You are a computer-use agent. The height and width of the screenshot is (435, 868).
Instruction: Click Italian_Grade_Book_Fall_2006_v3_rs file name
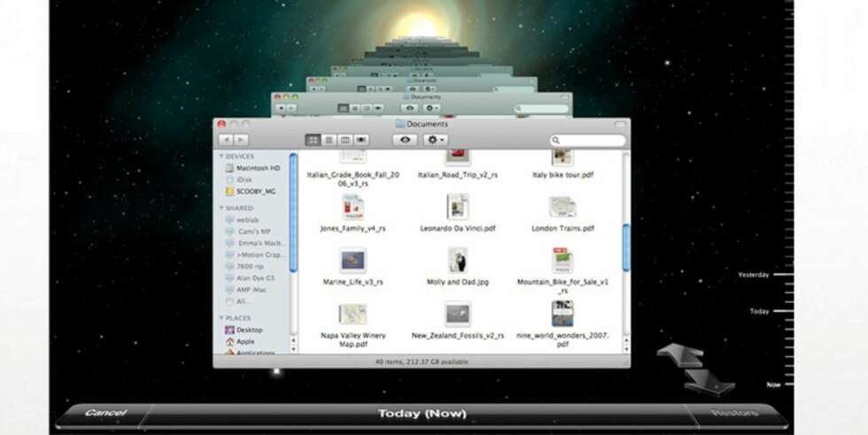pos(353,179)
